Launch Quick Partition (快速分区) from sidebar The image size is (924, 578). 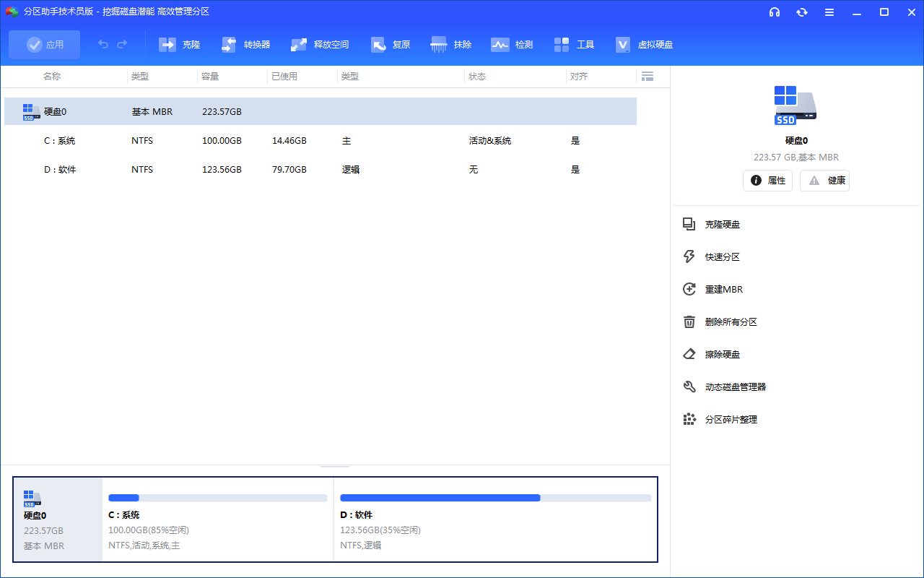coord(723,256)
